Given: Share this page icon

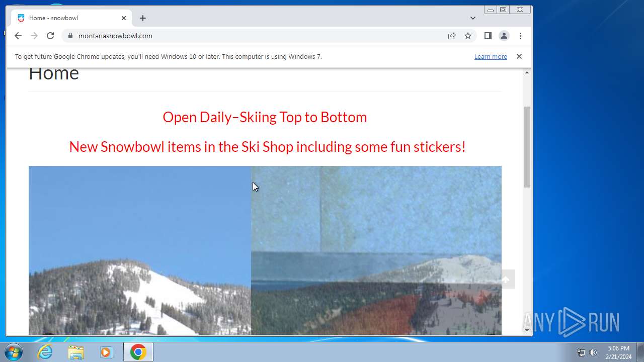Looking at the screenshot, I should [x=452, y=36].
